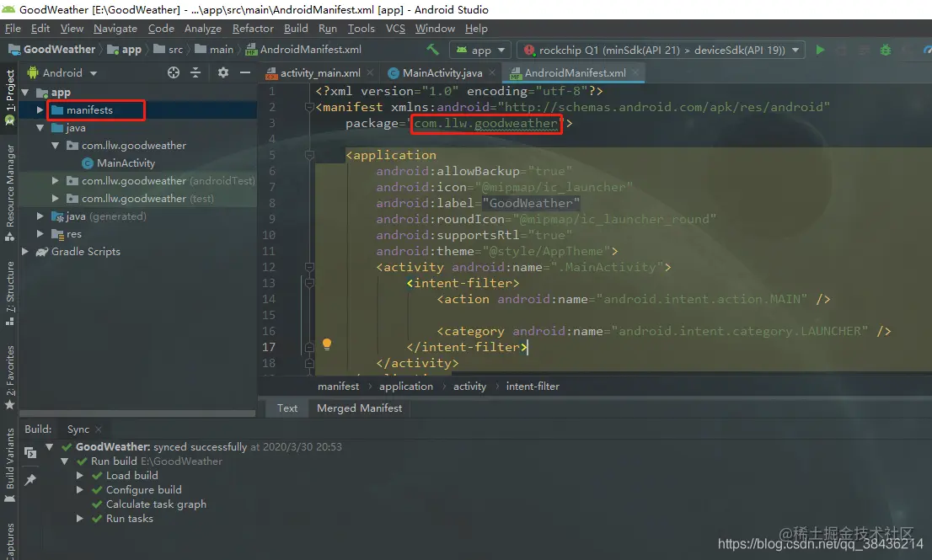The image size is (932, 560).
Task: Select the Calculate task graph row
Action: 149,504
